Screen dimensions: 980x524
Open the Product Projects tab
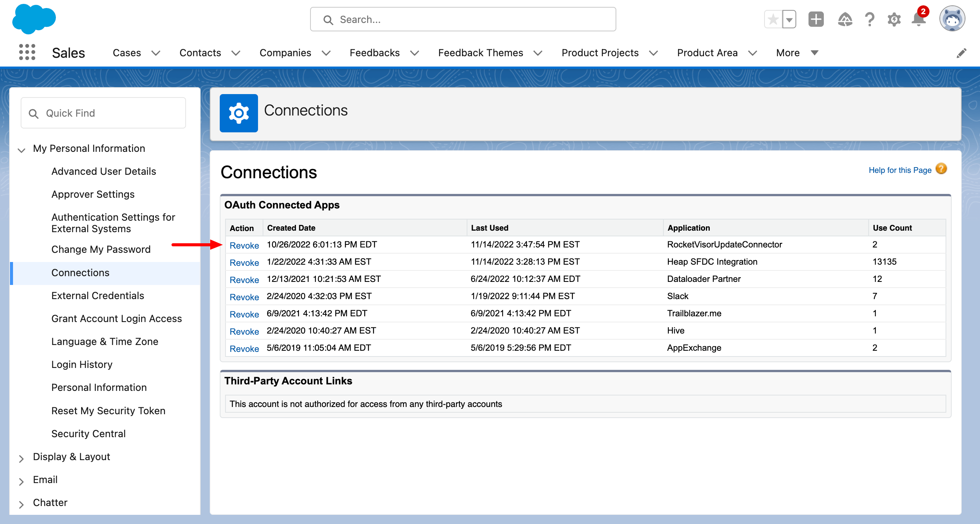tap(600, 53)
